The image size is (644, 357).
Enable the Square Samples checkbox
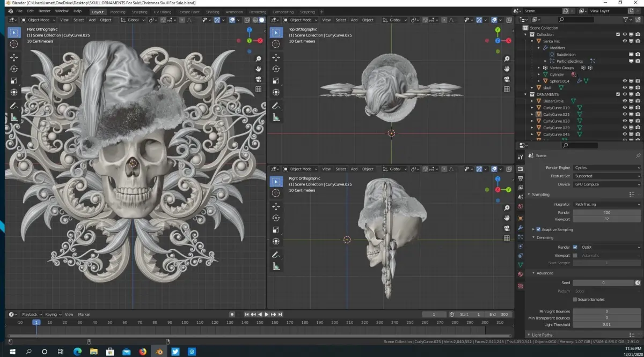575,300
